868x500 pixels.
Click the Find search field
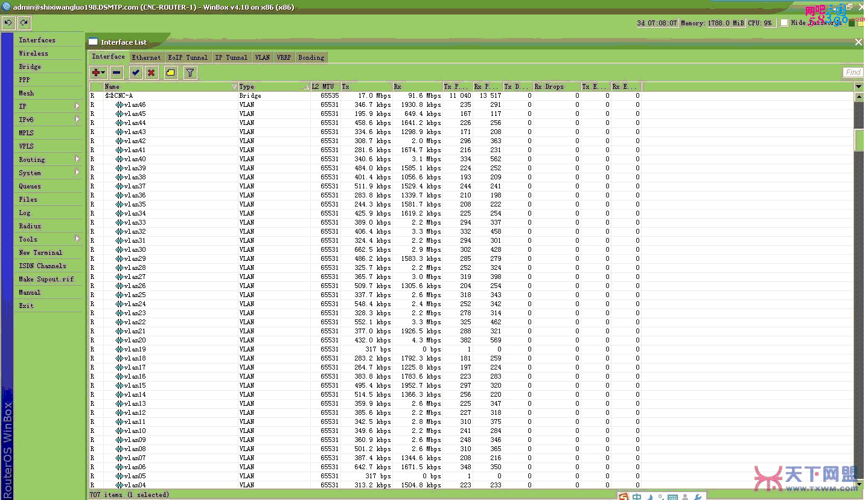point(852,72)
